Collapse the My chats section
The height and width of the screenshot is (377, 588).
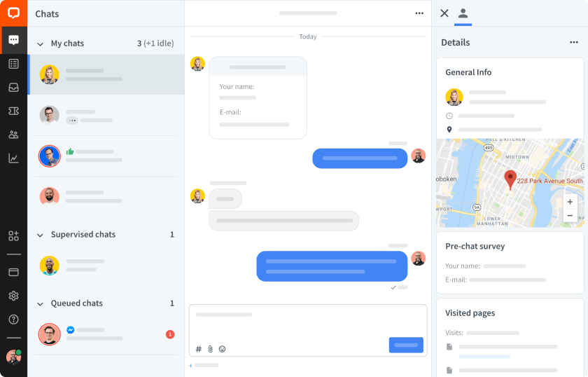[x=40, y=44]
